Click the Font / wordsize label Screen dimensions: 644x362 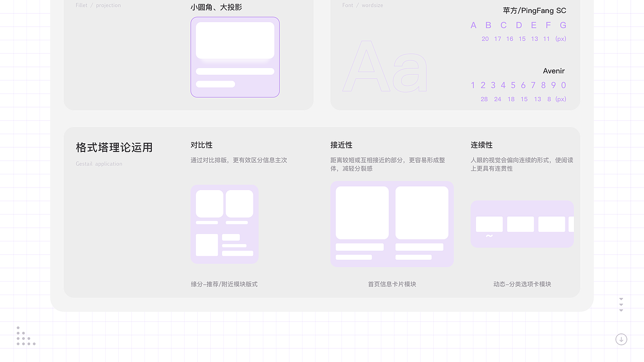pyautogui.click(x=363, y=5)
